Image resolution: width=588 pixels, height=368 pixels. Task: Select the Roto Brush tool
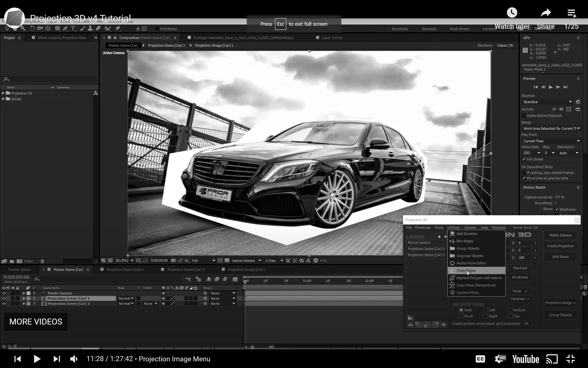point(108,29)
